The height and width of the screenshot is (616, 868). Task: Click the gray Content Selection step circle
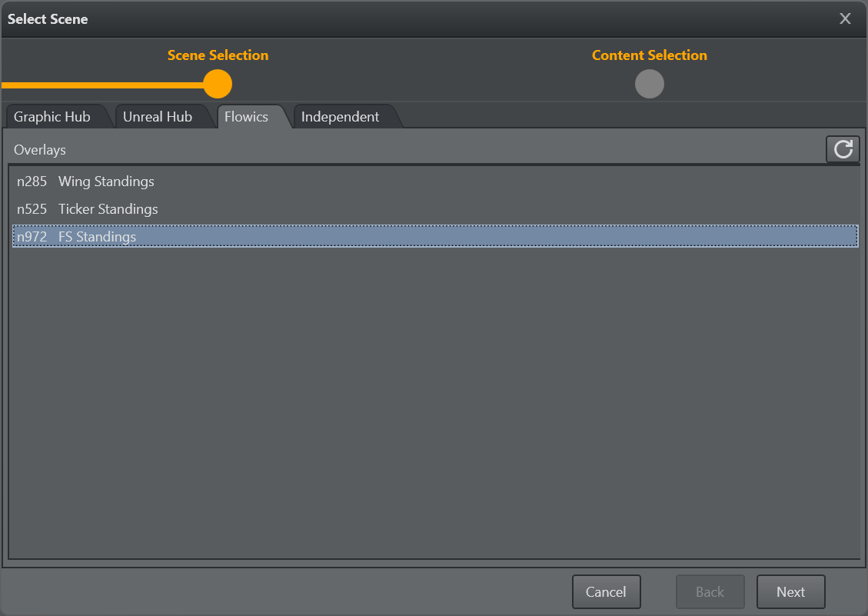tap(649, 84)
